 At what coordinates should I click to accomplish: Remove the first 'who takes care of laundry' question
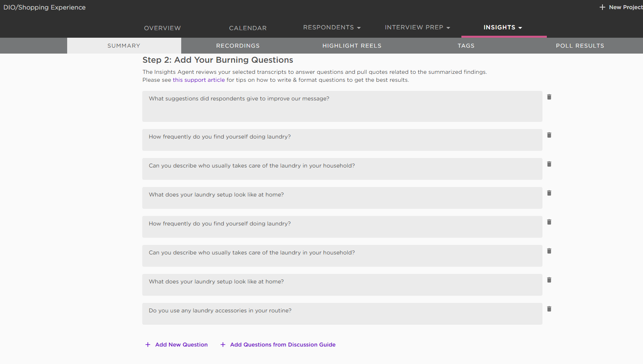(x=549, y=164)
